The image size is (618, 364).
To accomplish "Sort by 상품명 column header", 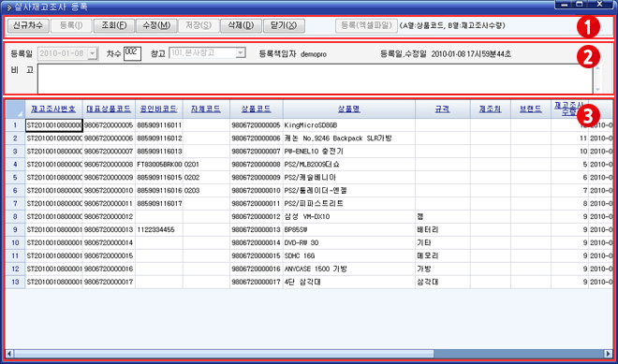I will click(x=349, y=109).
